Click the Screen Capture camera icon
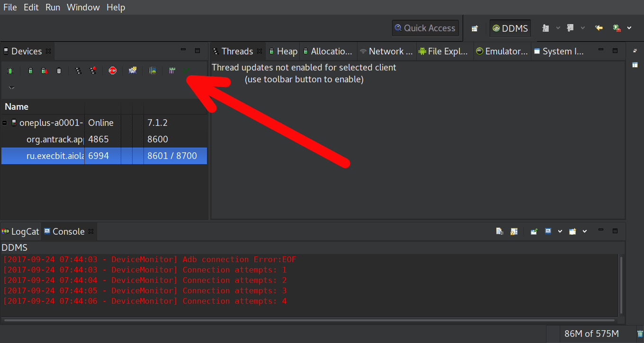This screenshot has width=644, height=343. click(133, 71)
